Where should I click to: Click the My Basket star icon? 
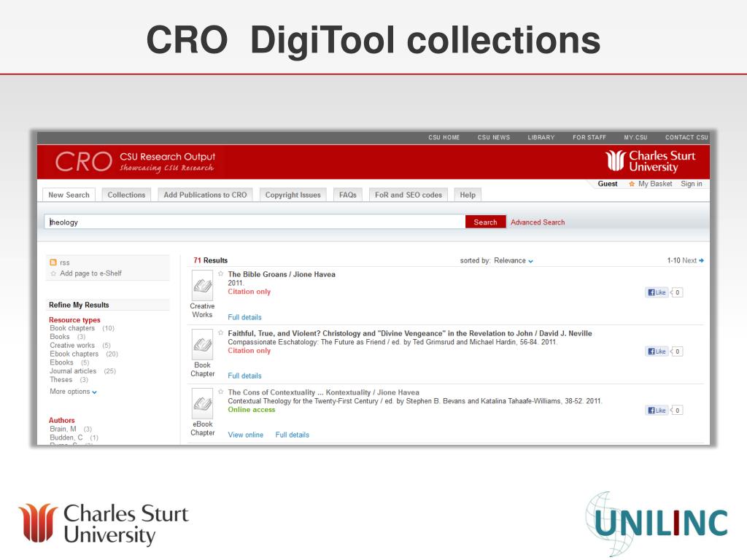pyautogui.click(x=632, y=184)
